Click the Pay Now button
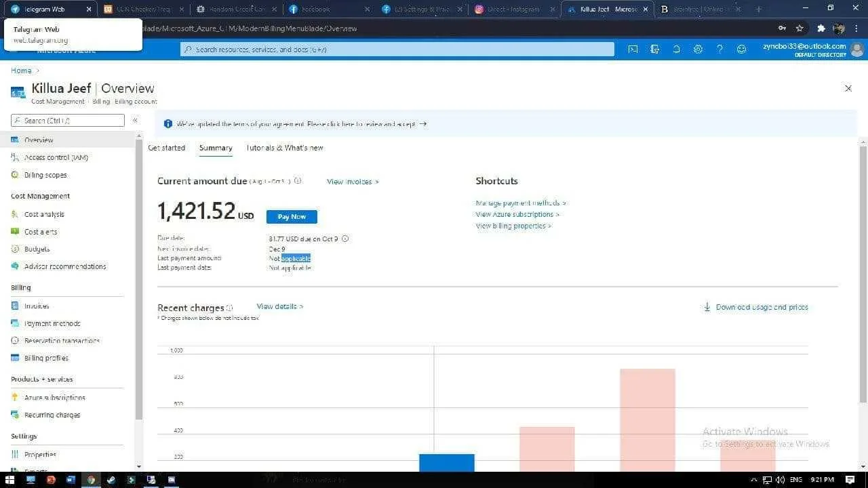 point(292,217)
